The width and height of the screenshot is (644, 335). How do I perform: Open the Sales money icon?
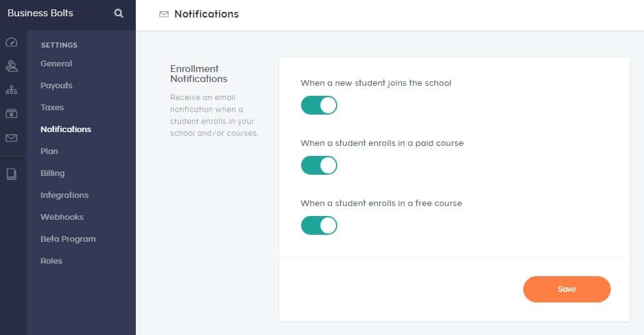coord(11,114)
